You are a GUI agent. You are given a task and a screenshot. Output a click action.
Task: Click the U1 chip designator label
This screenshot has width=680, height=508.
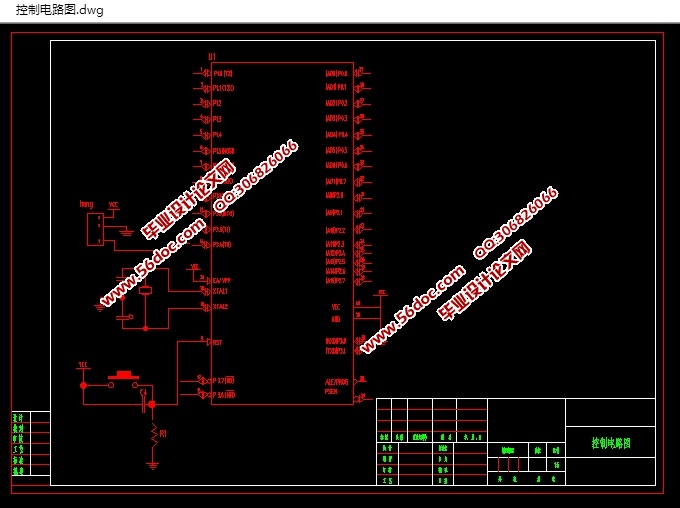pyautogui.click(x=212, y=57)
